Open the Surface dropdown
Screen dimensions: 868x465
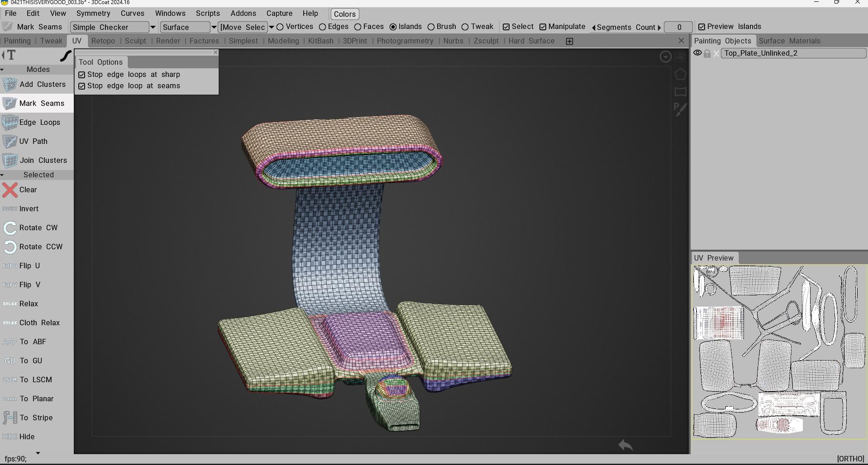point(214,27)
